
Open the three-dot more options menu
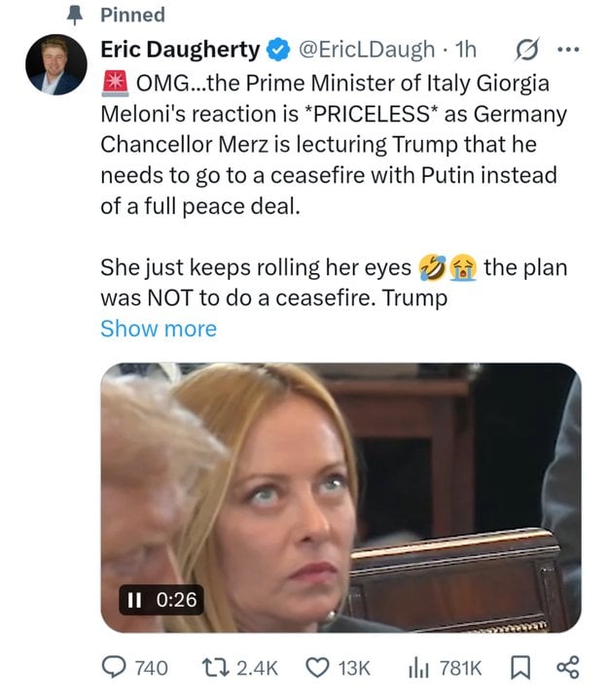coord(569,50)
